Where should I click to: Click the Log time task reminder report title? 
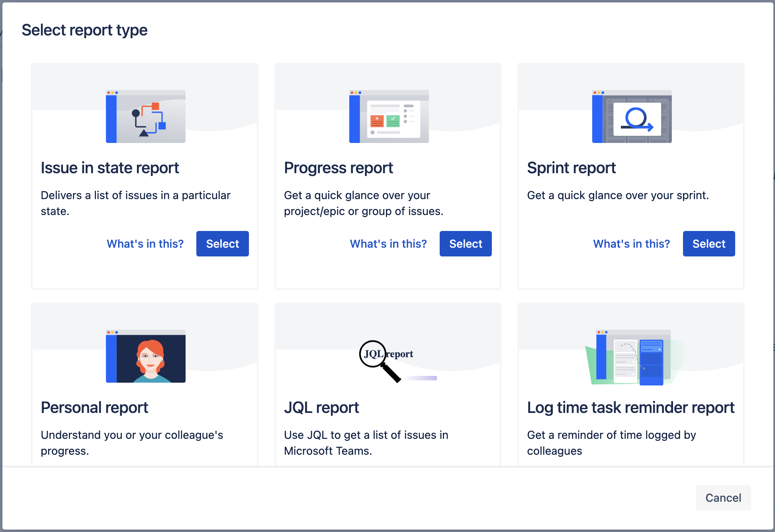[631, 408]
